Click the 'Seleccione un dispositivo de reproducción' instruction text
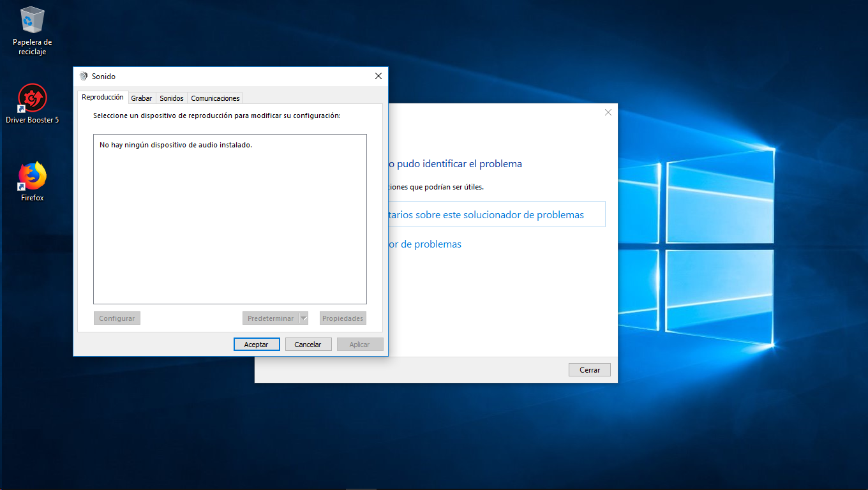The height and width of the screenshot is (490, 868). pos(217,115)
